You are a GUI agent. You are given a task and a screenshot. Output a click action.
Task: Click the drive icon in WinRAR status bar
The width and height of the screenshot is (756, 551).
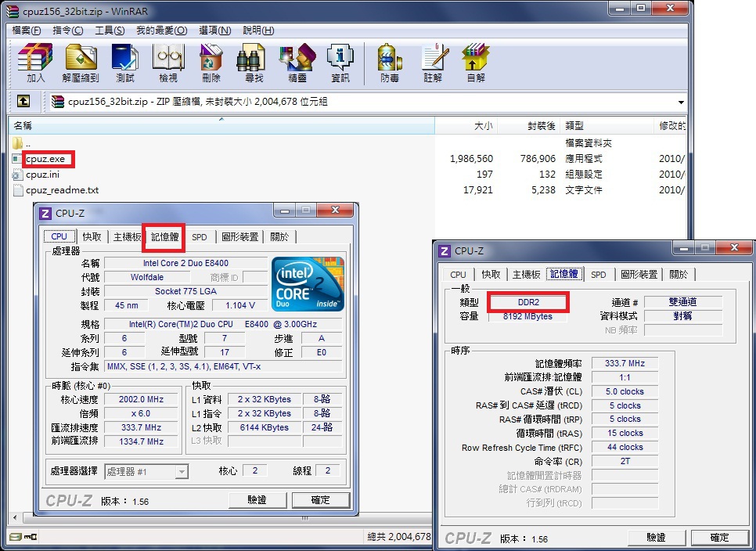tap(16, 536)
